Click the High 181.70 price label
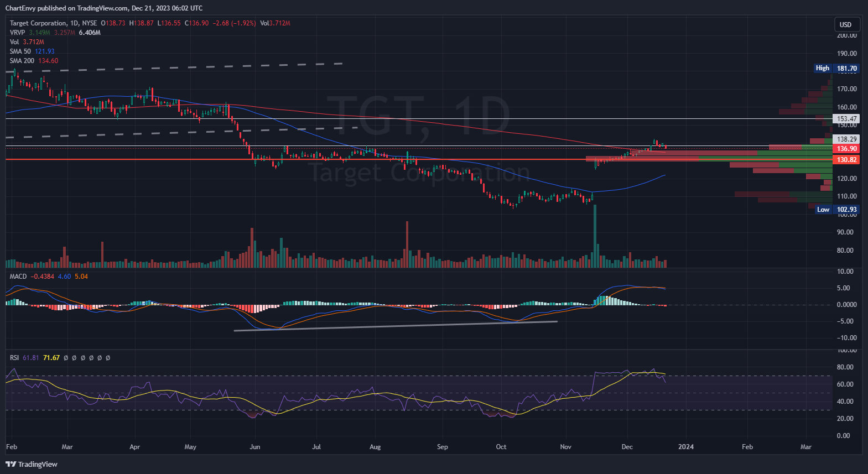The height and width of the screenshot is (474, 868). click(x=836, y=69)
